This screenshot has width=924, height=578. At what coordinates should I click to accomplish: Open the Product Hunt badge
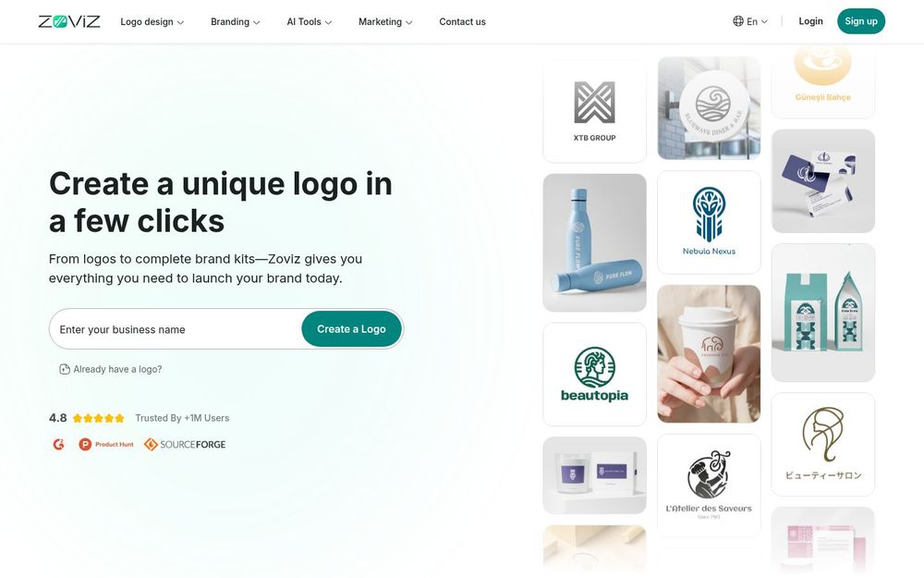[106, 444]
